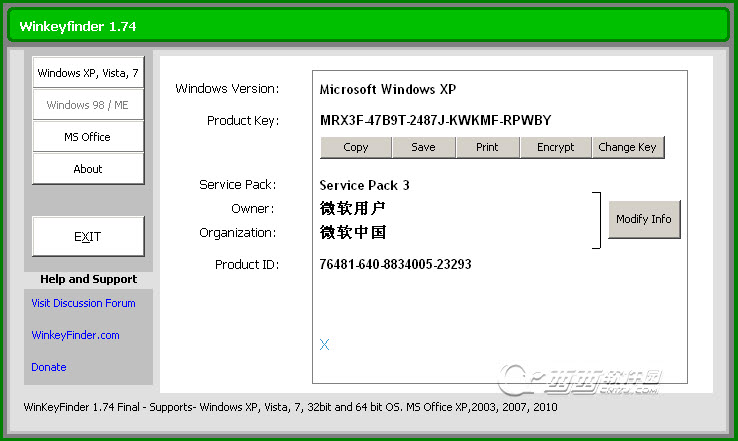Screen dimensions: 738x441
Task: Click the Product ID 76481-640-8834005-23293
Action: [x=395, y=264]
